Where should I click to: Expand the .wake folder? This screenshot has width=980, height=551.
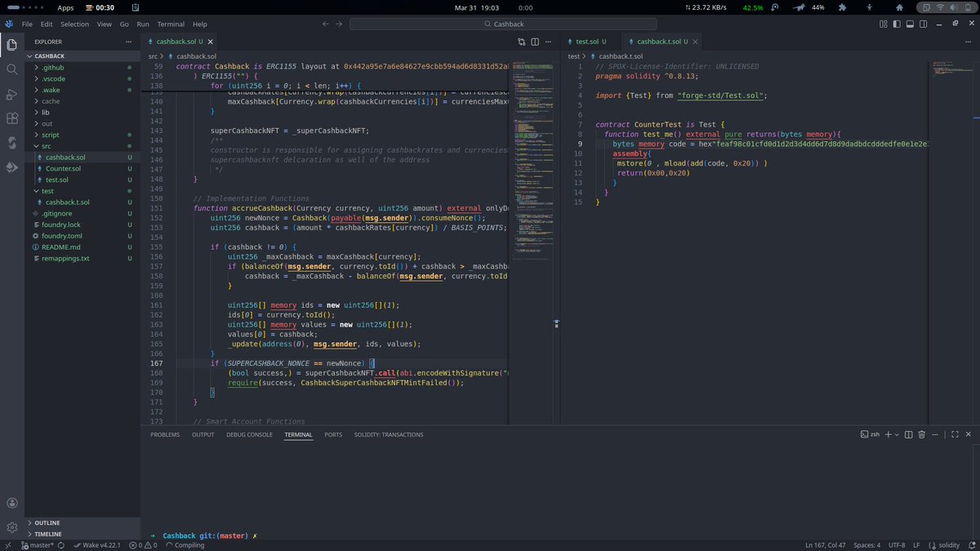coord(82,90)
